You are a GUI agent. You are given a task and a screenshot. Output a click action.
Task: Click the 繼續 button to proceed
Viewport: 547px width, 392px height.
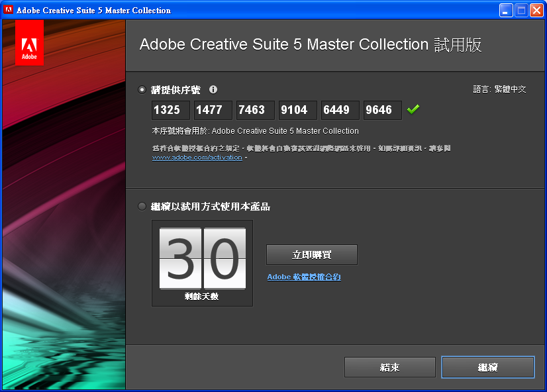(487, 367)
